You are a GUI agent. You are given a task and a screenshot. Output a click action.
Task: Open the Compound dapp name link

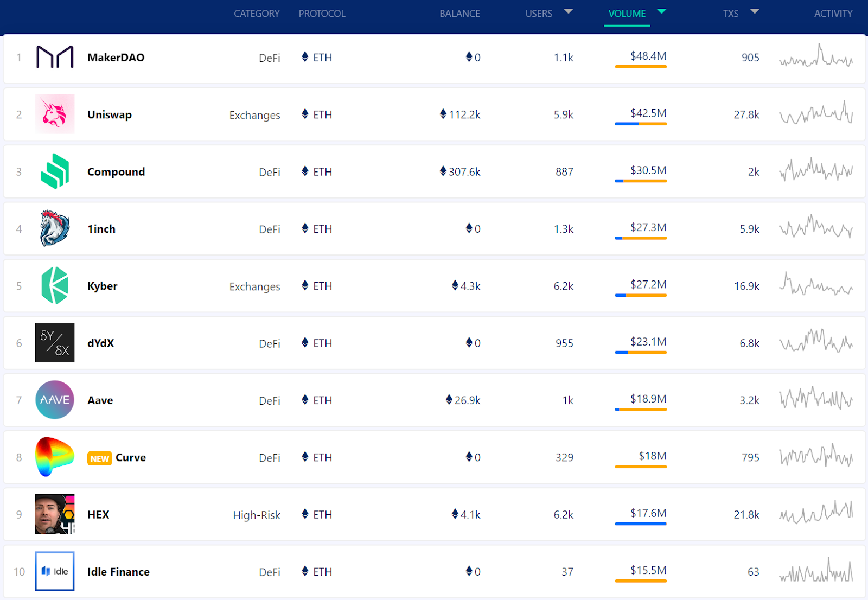pos(116,172)
